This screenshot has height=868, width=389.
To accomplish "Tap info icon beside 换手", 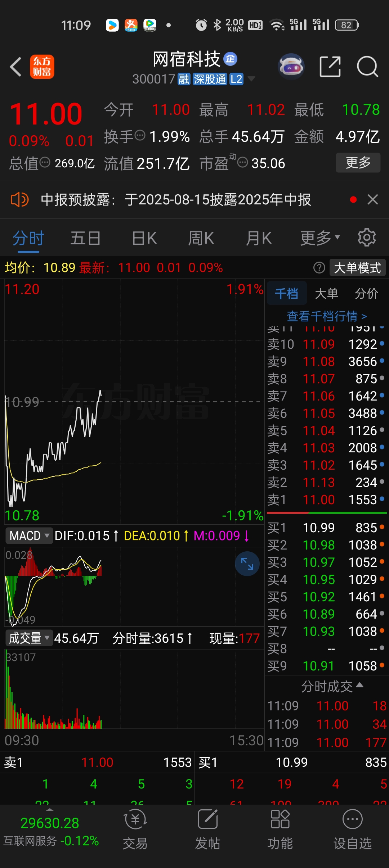I will click(140, 136).
